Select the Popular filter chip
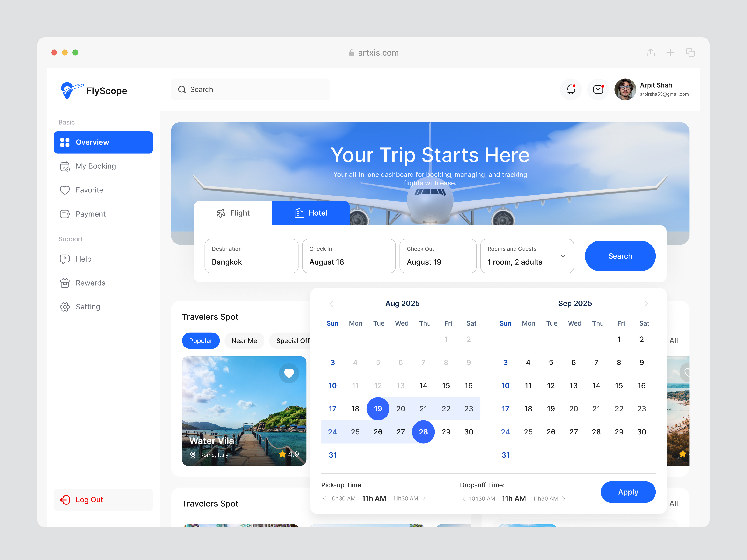747x560 pixels. pyautogui.click(x=201, y=341)
